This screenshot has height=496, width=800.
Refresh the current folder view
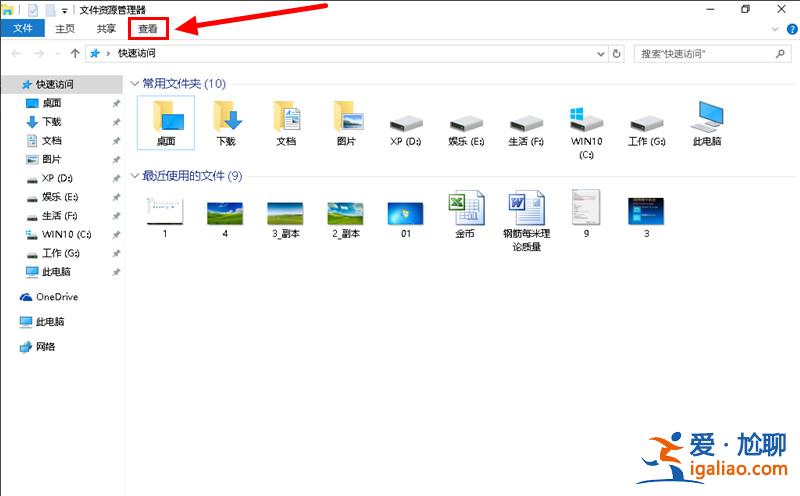click(617, 53)
